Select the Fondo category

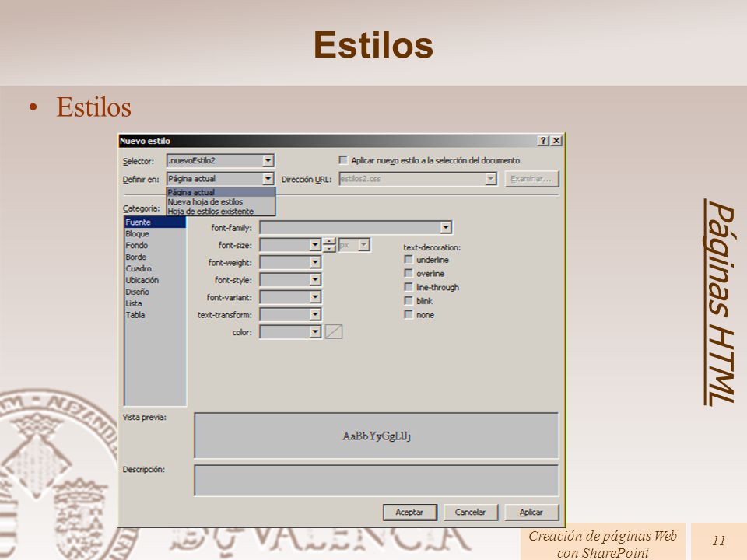[155, 245]
